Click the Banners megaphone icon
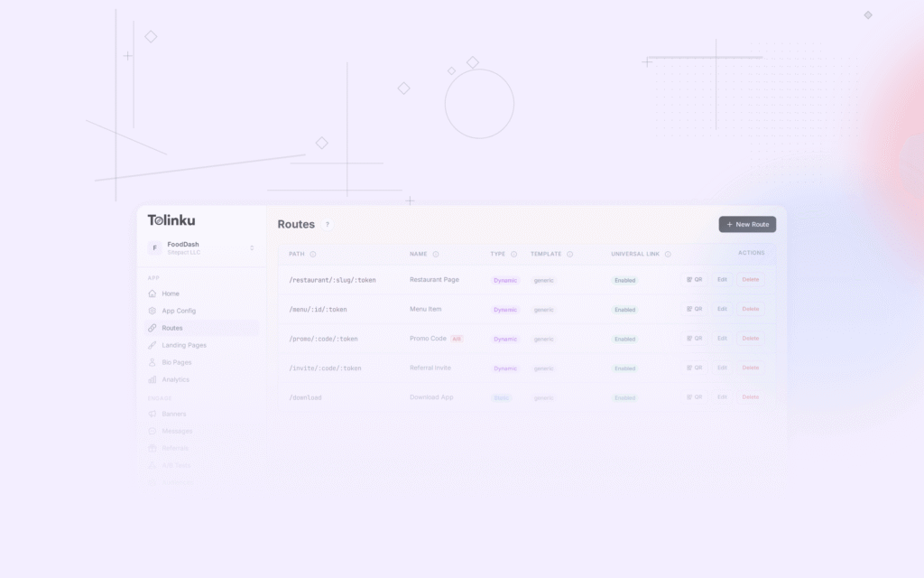Screen dimensions: 924x578 152,414
